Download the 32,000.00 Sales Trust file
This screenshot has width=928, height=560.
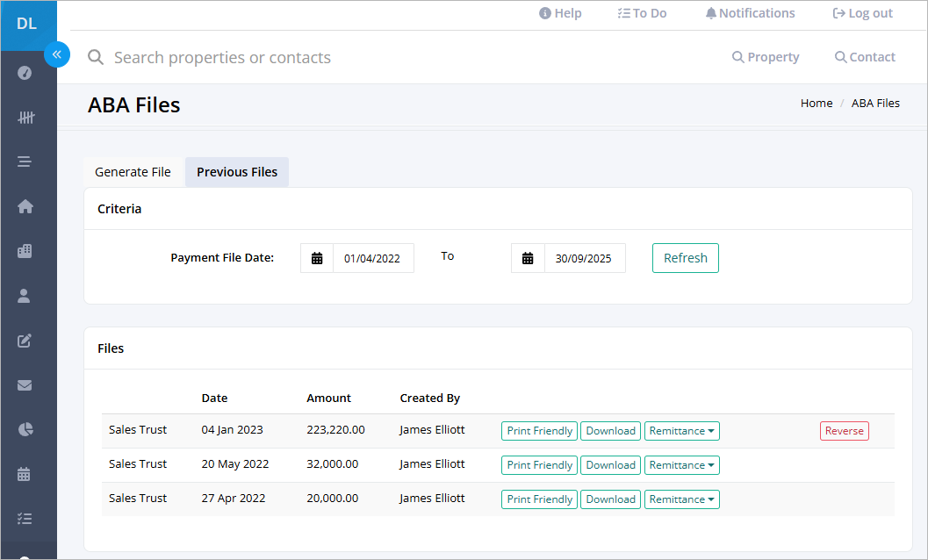(x=610, y=465)
